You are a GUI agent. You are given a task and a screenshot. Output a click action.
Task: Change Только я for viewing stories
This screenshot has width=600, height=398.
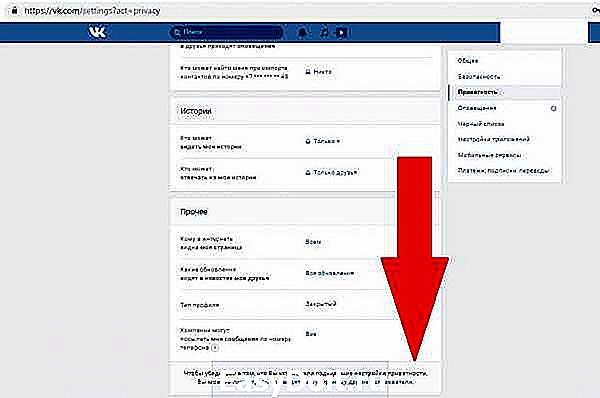click(x=323, y=141)
